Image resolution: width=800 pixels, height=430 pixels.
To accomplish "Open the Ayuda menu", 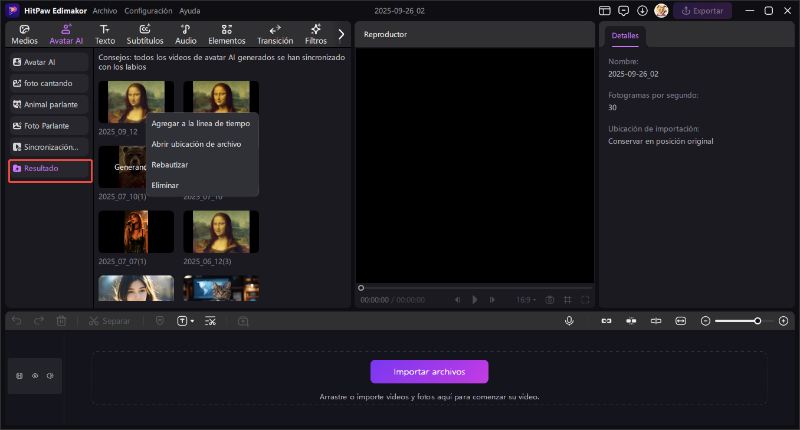I will (190, 11).
